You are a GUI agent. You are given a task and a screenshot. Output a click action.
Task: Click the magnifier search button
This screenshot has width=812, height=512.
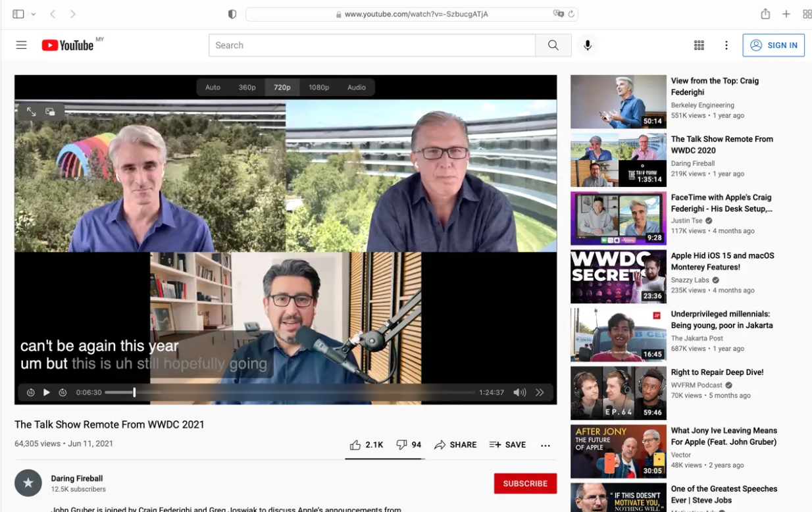553,45
